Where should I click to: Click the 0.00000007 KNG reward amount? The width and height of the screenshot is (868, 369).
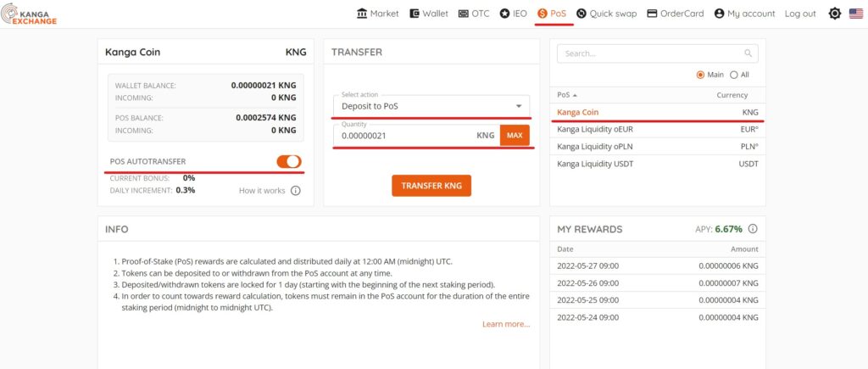pyautogui.click(x=728, y=283)
